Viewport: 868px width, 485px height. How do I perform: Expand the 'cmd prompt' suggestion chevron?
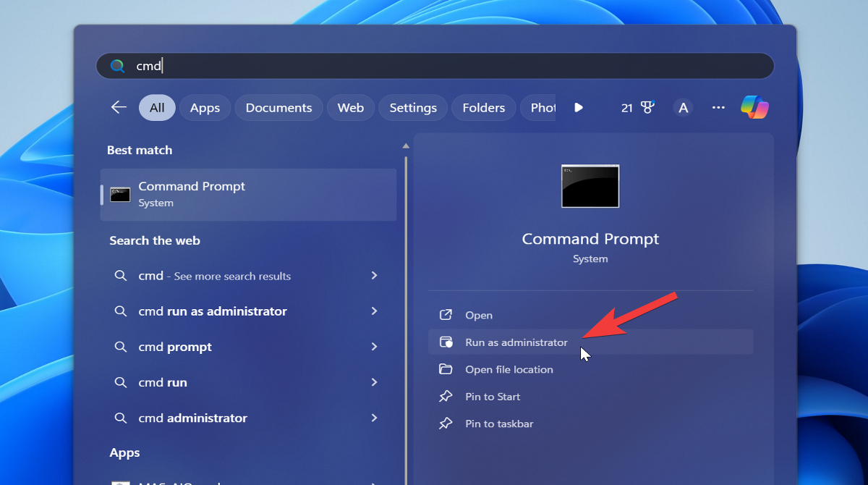374,347
